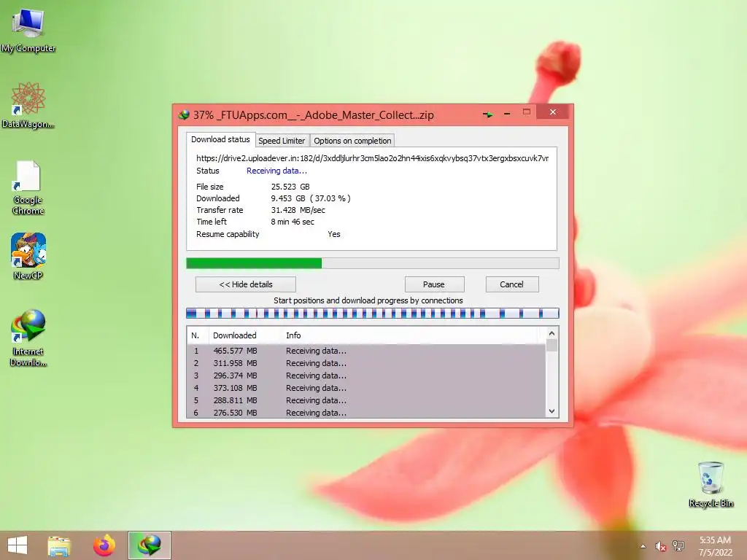Click file size value 25.523 GB
Image resolution: width=747 pixels, height=560 pixels.
(290, 187)
